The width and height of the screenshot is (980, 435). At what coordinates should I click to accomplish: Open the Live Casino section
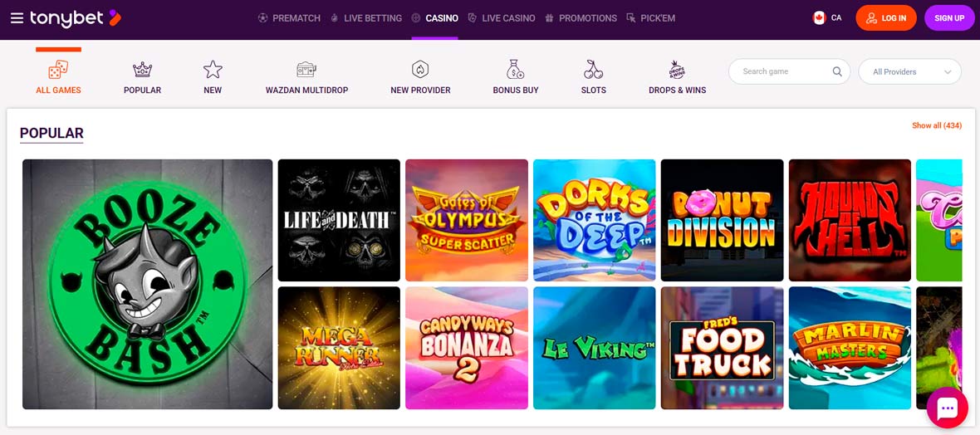pos(508,18)
